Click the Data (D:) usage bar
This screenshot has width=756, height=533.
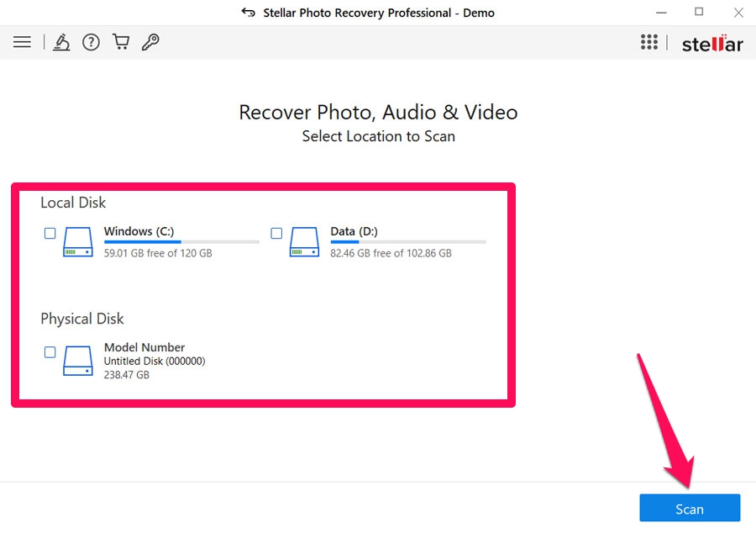point(408,242)
